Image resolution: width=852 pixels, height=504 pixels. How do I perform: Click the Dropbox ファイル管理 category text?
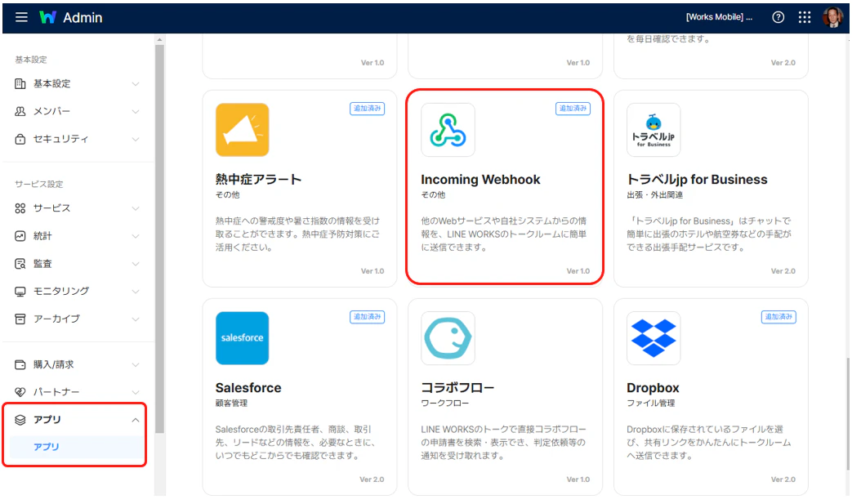[650, 403]
